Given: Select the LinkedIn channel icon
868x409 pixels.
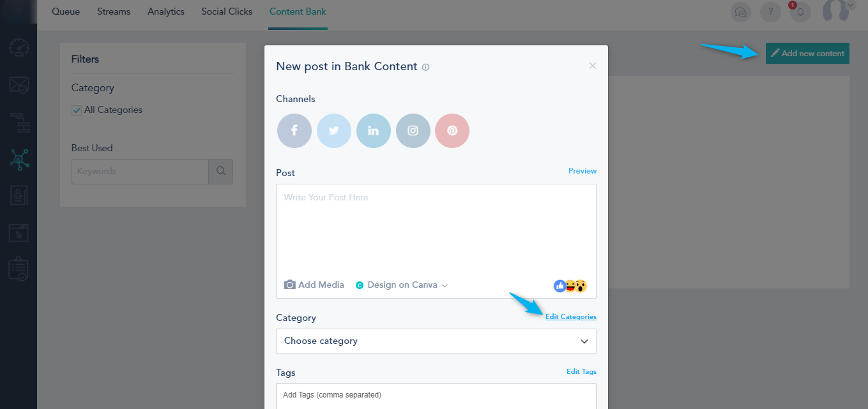Looking at the screenshot, I should tap(374, 131).
